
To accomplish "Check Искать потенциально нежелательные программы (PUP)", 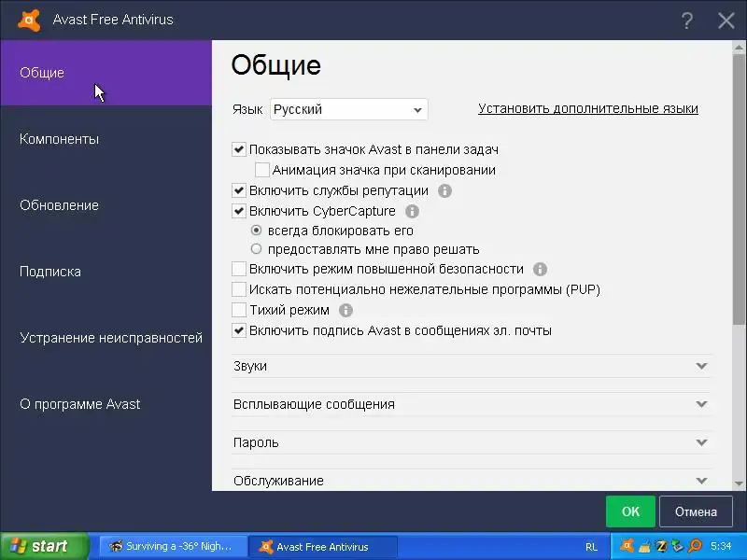I will [239, 289].
